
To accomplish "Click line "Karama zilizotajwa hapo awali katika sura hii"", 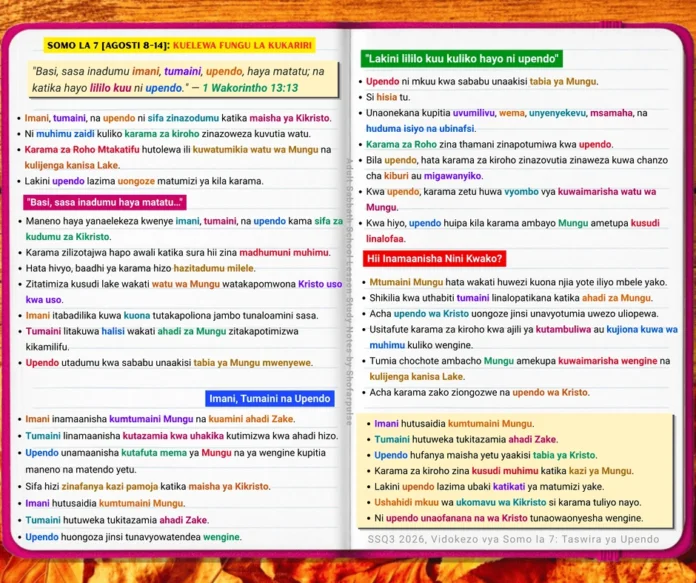I will point(178,253).
